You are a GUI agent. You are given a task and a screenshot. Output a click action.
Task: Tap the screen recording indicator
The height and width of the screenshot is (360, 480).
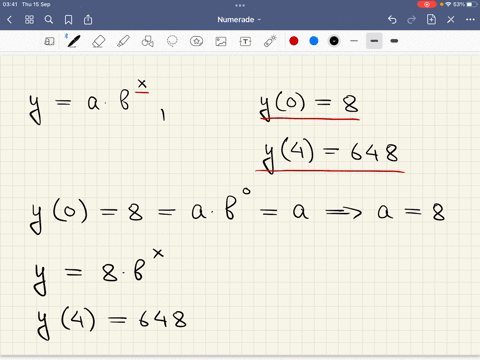426,4
